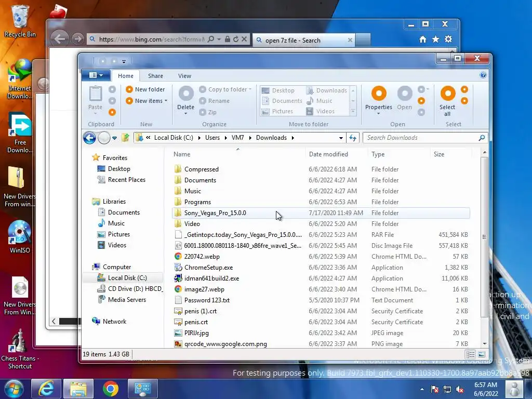Select Media Servers in navigation pane
This screenshot has height=399, width=532.
[x=122, y=300]
